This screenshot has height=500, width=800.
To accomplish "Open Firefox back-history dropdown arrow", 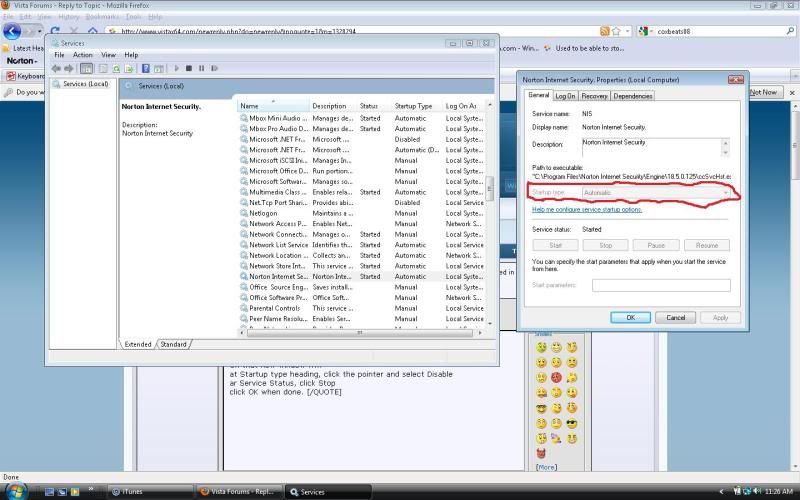I will point(39,31).
